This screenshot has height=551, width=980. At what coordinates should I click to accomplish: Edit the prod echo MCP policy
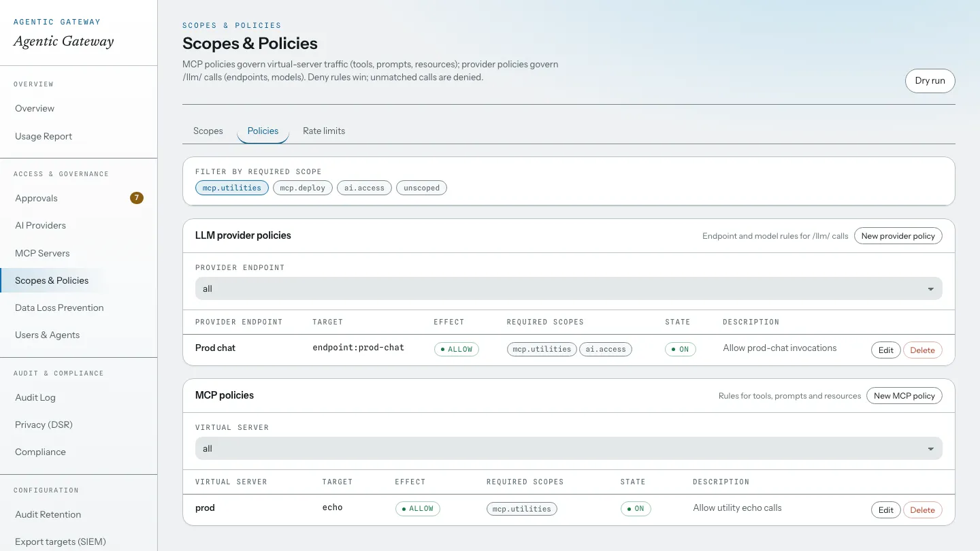885,510
